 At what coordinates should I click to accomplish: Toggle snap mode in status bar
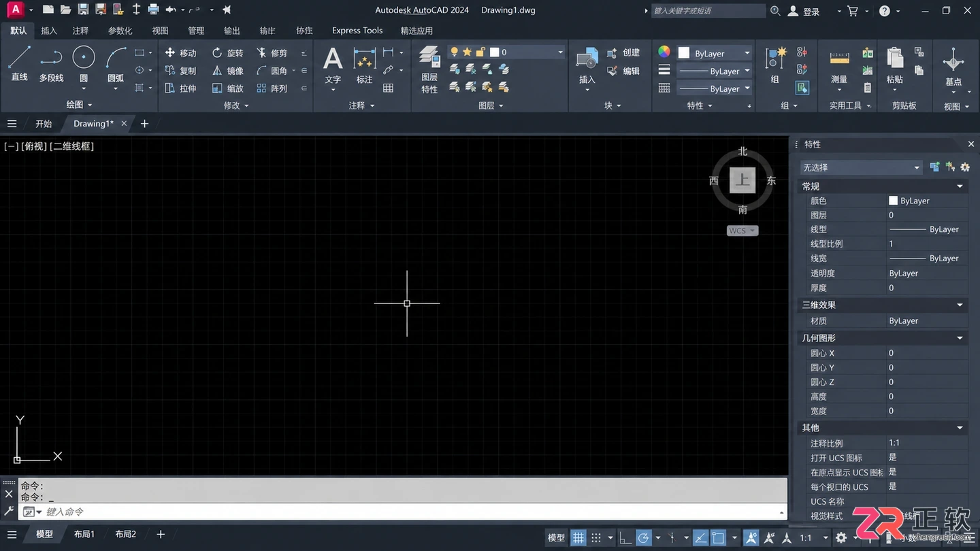click(596, 537)
